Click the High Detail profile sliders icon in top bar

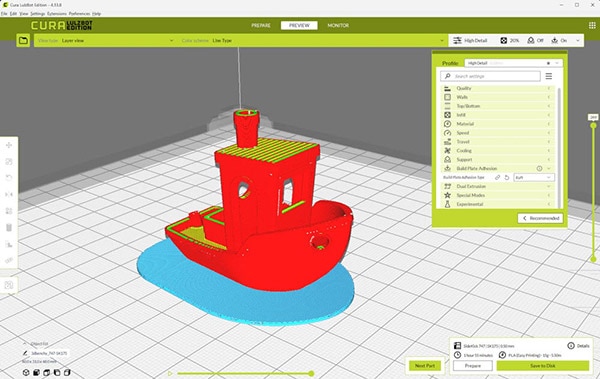[x=457, y=40]
